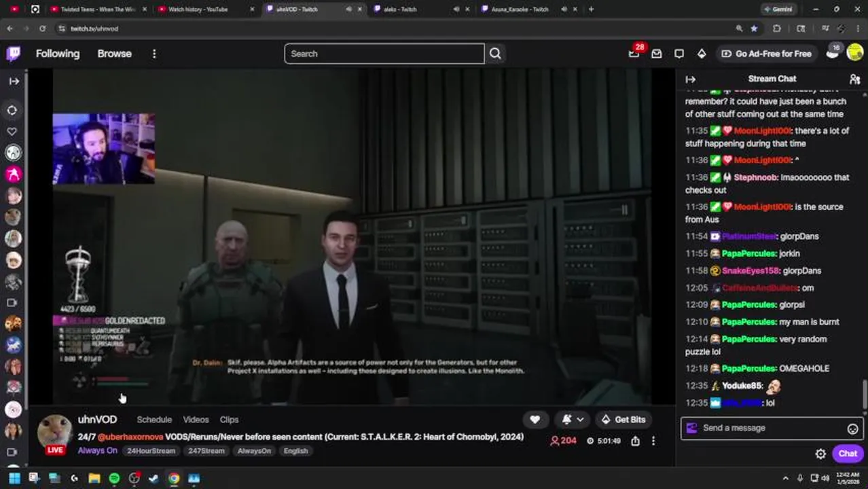Open notification bell dropdown
Image resolution: width=868 pixels, height=489 pixels.
coord(573,420)
